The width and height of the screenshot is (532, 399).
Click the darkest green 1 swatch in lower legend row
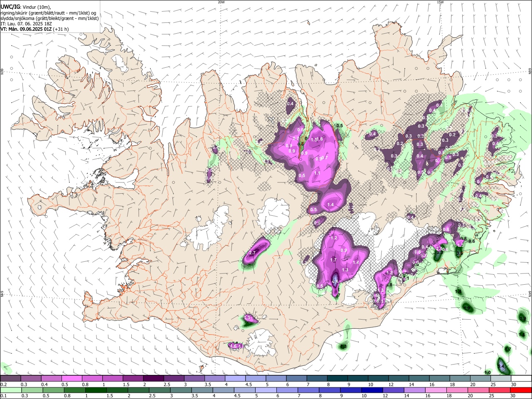[x=96, y=390]
